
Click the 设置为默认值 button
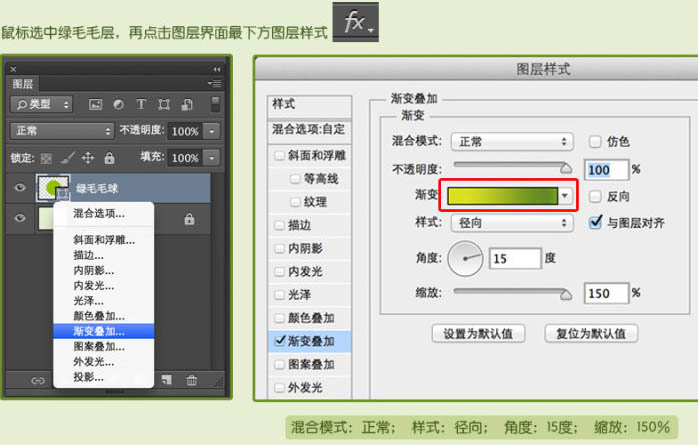click(479, 333)
